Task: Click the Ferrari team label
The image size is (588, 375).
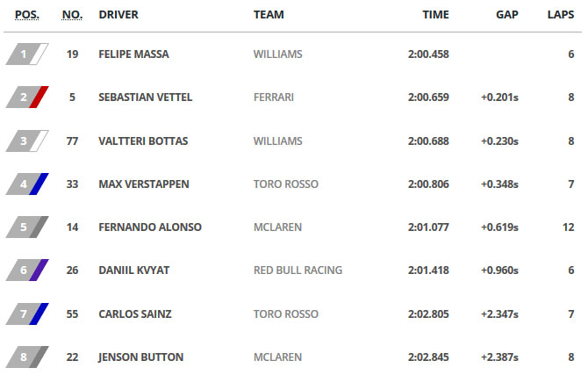Action: 274,97
